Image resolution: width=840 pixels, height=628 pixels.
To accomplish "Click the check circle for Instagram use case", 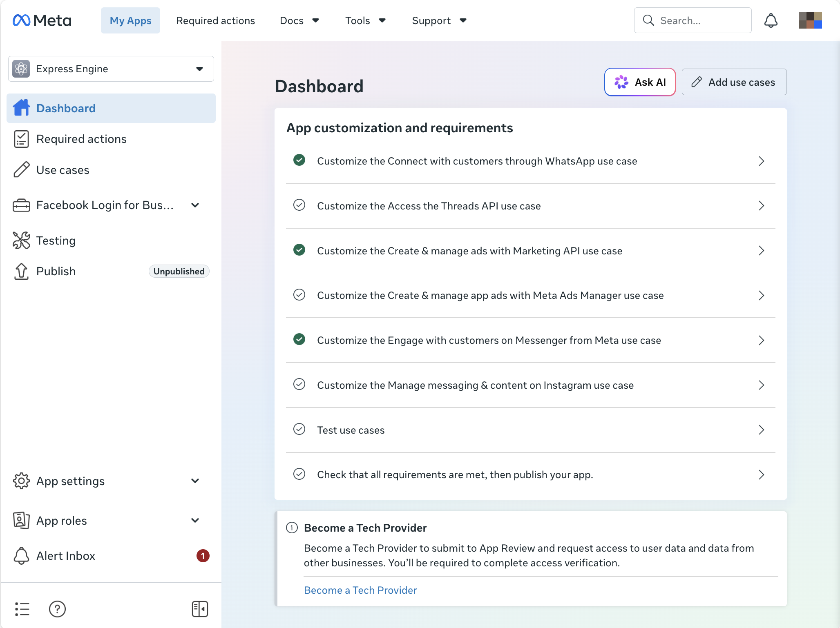I will point(299,384).
